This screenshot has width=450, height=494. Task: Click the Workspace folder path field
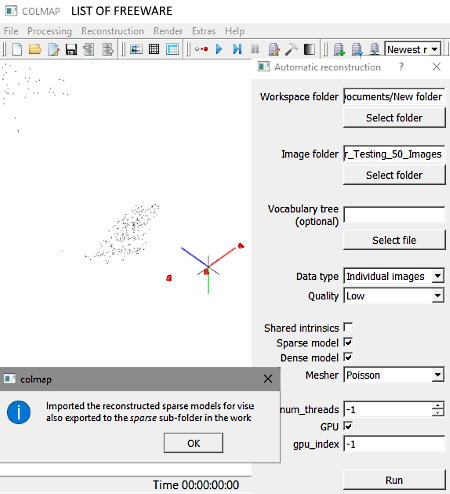click(394, 97)
